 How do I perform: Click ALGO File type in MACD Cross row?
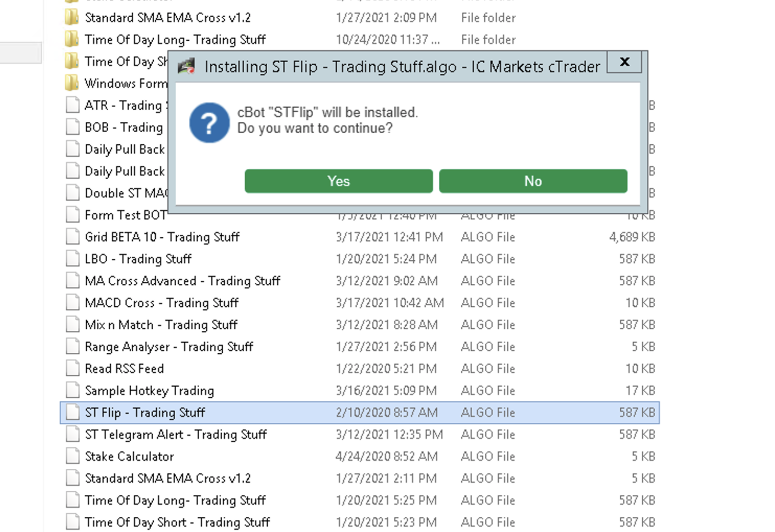click(x=488, y=303)
